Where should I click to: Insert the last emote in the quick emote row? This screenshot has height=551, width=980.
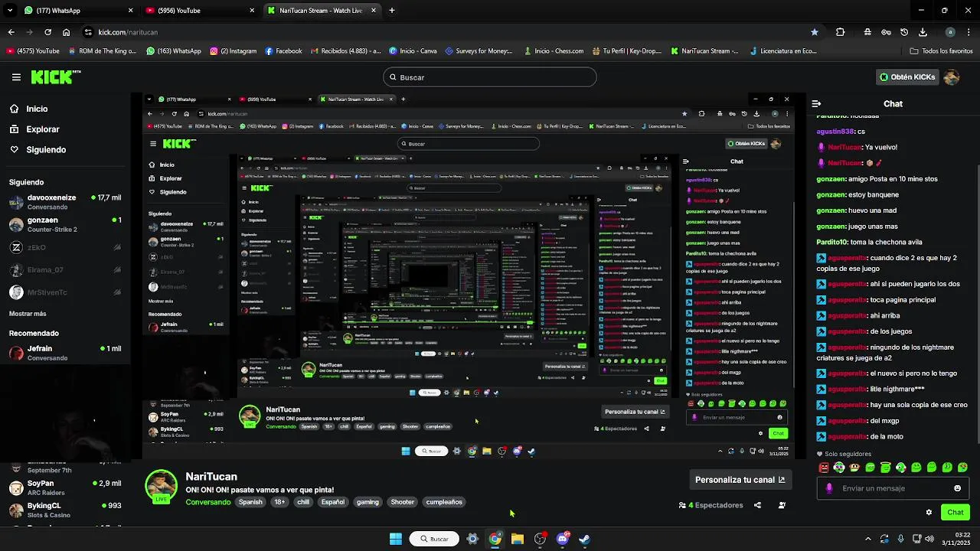point(962,467)
